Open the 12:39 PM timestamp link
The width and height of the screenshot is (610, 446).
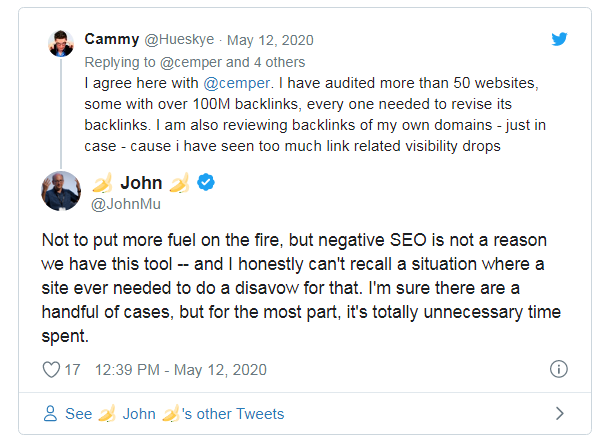(181, 370)
